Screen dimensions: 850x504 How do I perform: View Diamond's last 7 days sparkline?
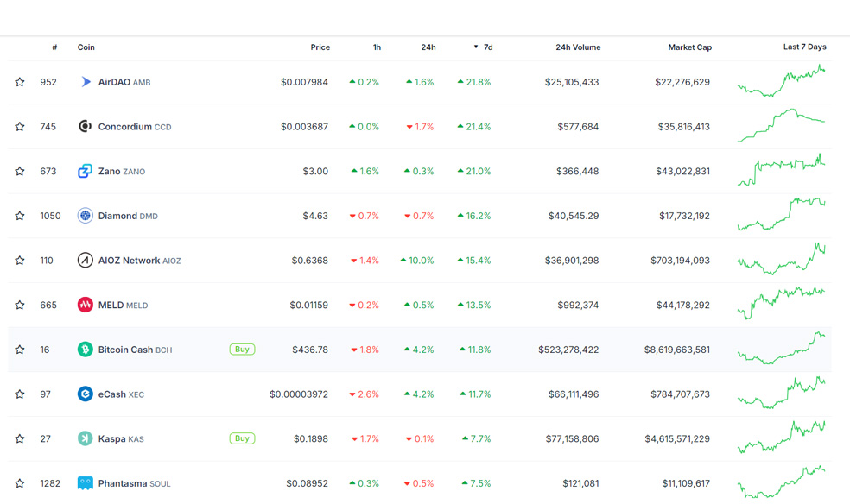pos(781,214)
